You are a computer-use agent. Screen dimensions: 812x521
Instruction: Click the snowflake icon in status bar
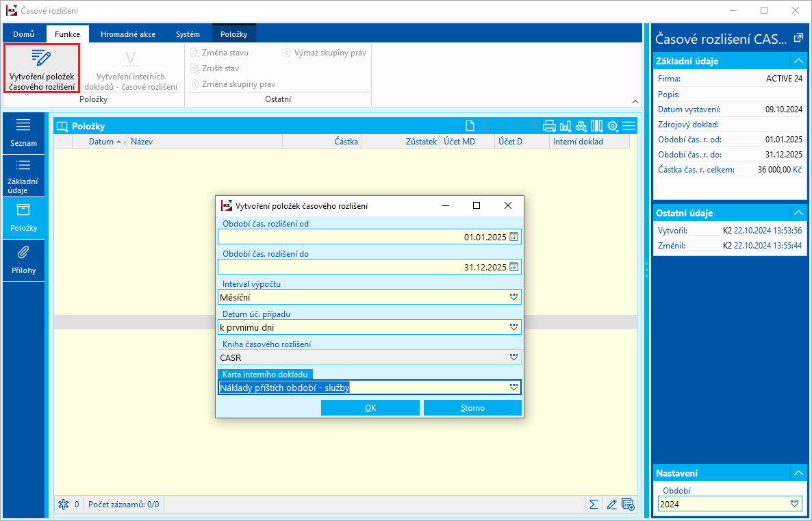tap(63, 504)
